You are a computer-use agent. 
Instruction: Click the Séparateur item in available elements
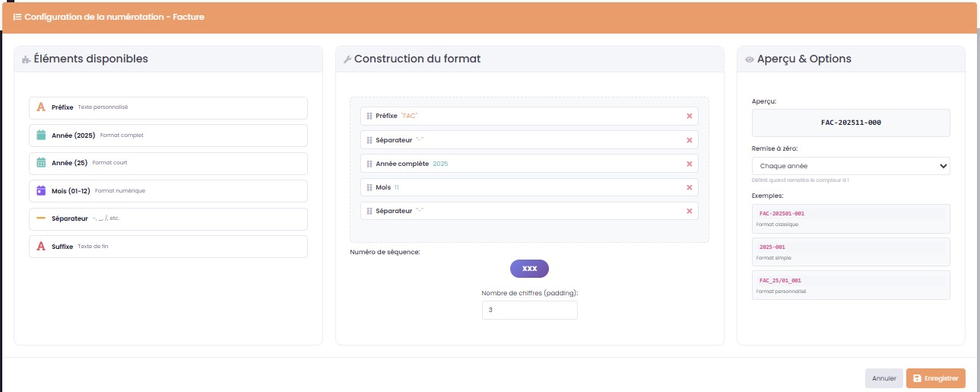click(x=168, y=218)
